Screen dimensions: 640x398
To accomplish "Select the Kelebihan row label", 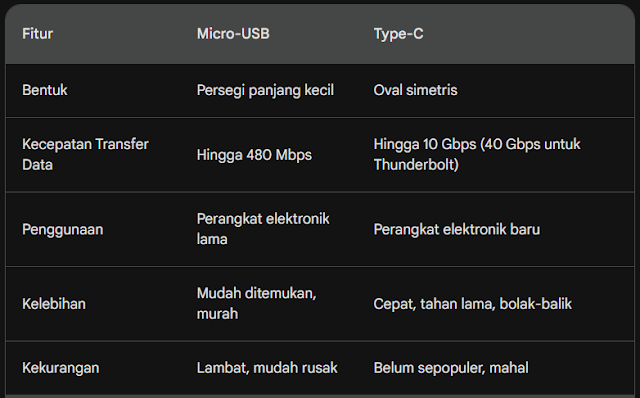I will pyautogui.click(x=54, y=304).
